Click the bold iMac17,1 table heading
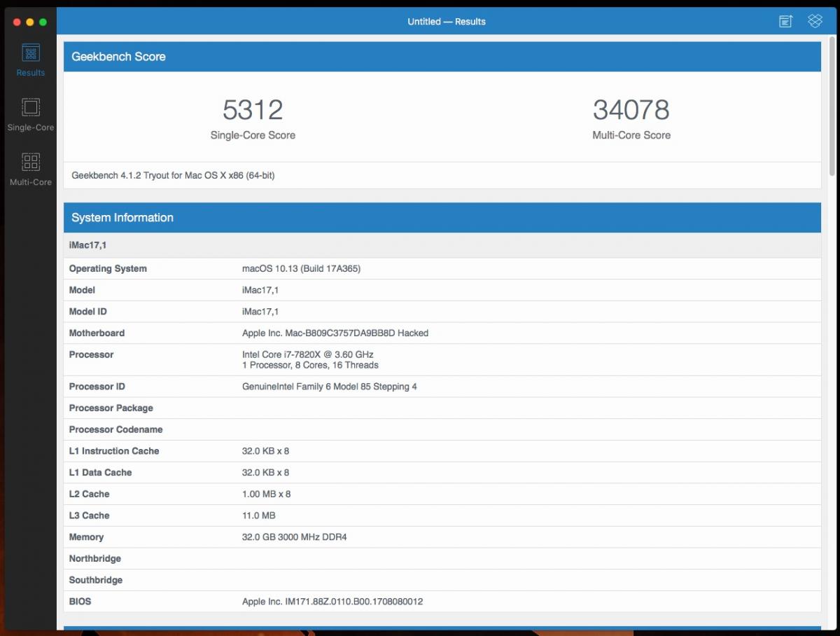Image resolution: width=840 pixels, height=636 pixels. tap(87, 246)
